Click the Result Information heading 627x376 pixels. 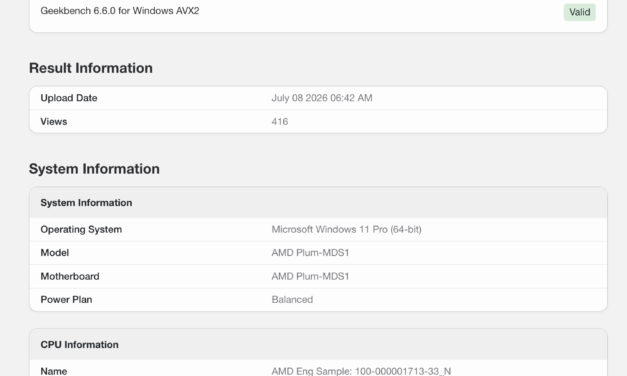(x=91, y=68)
